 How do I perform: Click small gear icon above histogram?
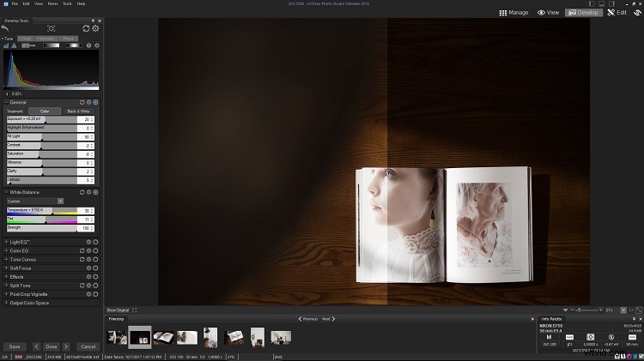(97, 45)
